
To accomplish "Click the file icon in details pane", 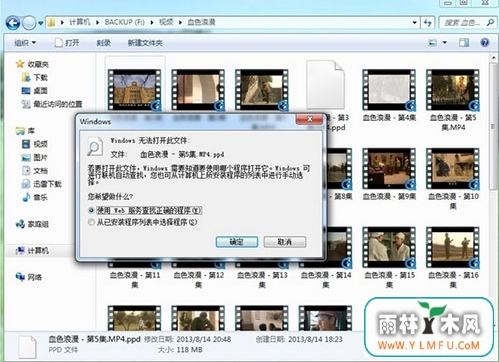I will 27,347.
